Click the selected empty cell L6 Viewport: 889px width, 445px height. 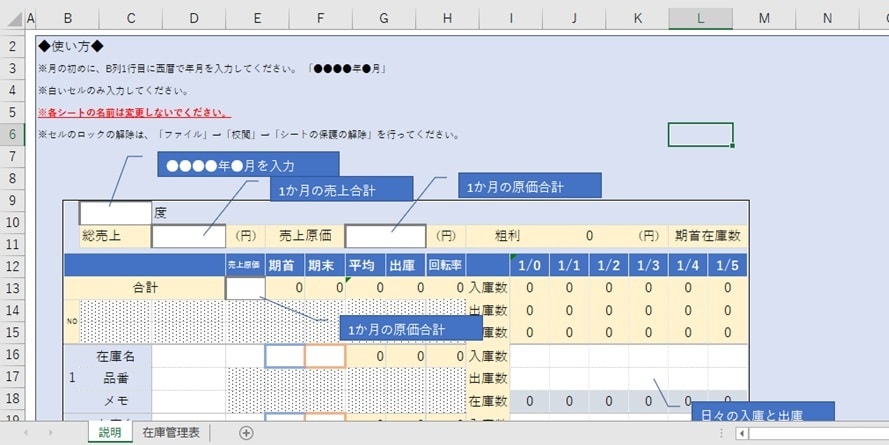701,134
